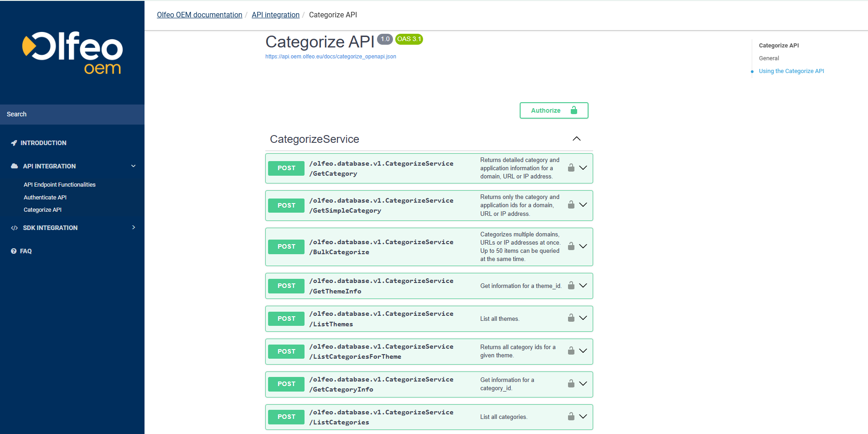Jump to General in page outline
868x434 pixels.
pyautogui.click(x=769, y=58)
